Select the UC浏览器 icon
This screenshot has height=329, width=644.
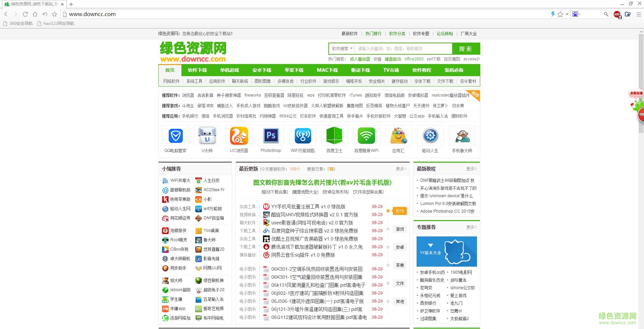click(x=239, y=136)
